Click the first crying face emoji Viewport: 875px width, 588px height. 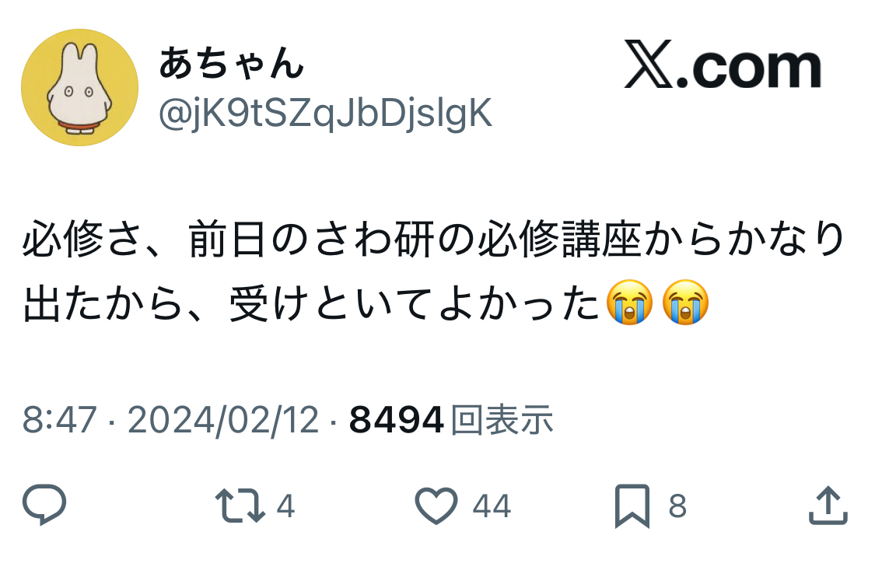point(630,302)
